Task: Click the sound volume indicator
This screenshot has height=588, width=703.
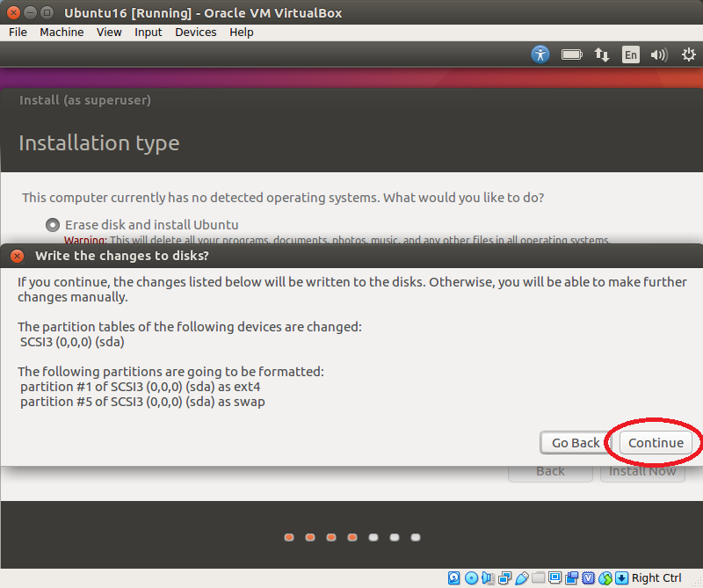Action: click(659, 54)
